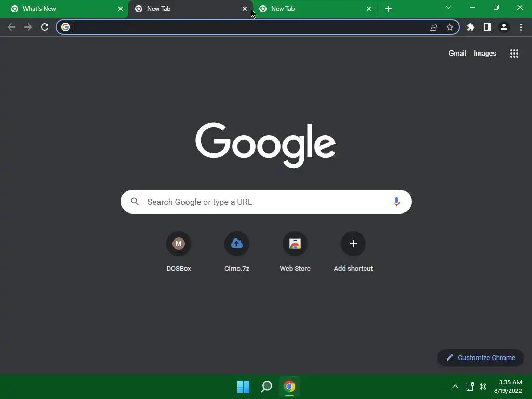The width and height of the screenshot is (532, 399).
Task: Open the Chrome three-dot menu
Action: (x=521, y=27)
